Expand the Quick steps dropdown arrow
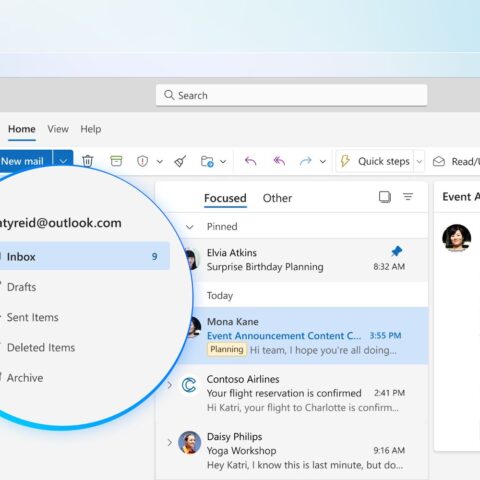The height and width of the screenshot is (480, 480). (x=419, y=162)
